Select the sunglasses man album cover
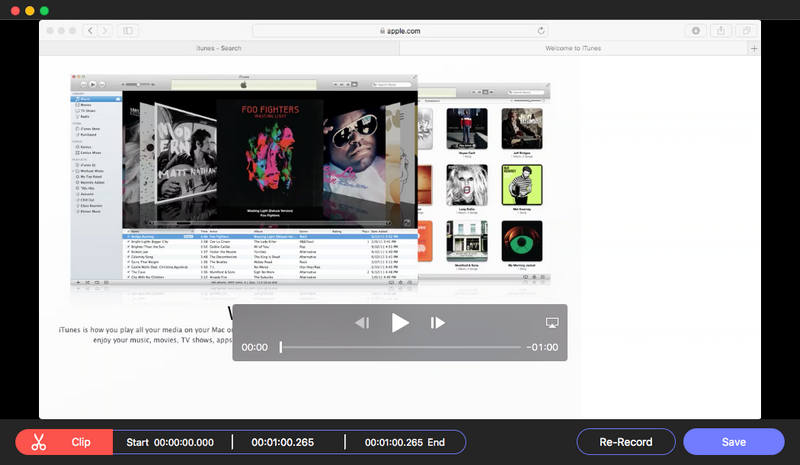Viewport: 800px width, 465px height. tap(354, 152)
